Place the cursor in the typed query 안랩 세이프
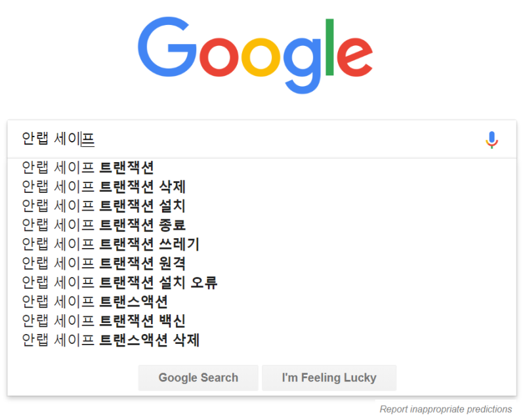Viewport: 525px width, 420px height. tap(58, 139)
